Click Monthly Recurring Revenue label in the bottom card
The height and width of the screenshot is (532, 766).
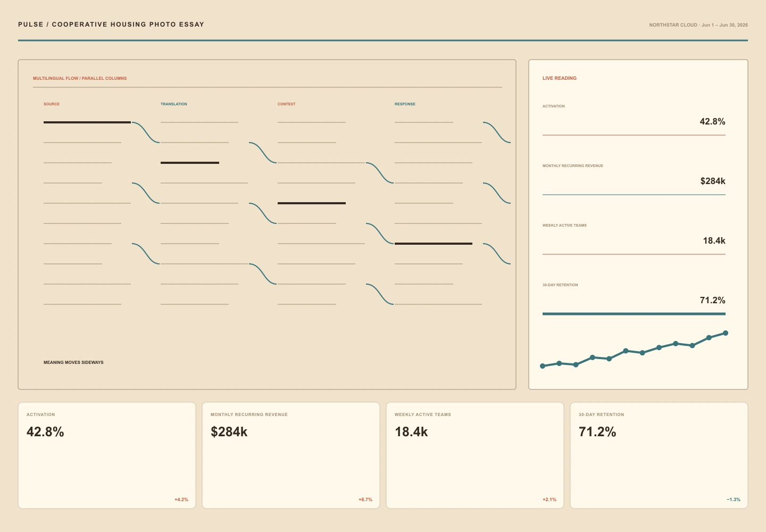pyautogui.click(x=249, y=414)
